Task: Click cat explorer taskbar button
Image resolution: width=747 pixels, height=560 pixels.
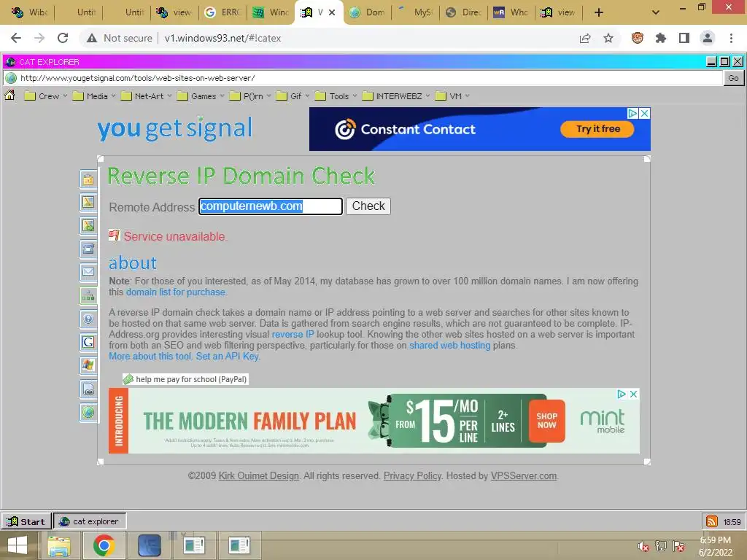Action: [90, 521]
